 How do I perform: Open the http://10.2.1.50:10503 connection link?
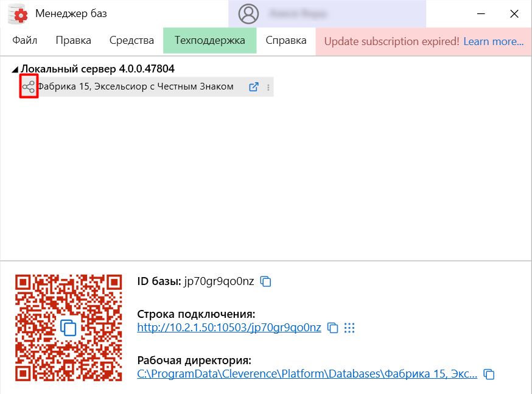[229, 328]
